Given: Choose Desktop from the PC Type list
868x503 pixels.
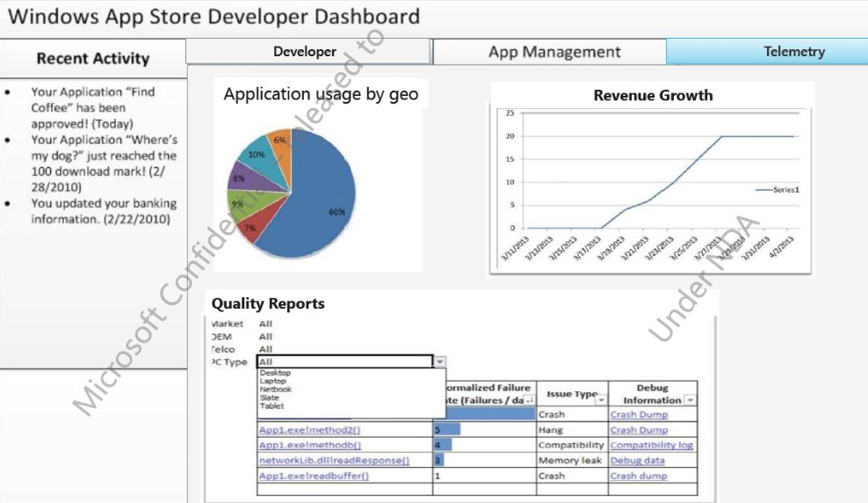Looking at the screenshot, I should pyautogui.click(x=276, y=373).
